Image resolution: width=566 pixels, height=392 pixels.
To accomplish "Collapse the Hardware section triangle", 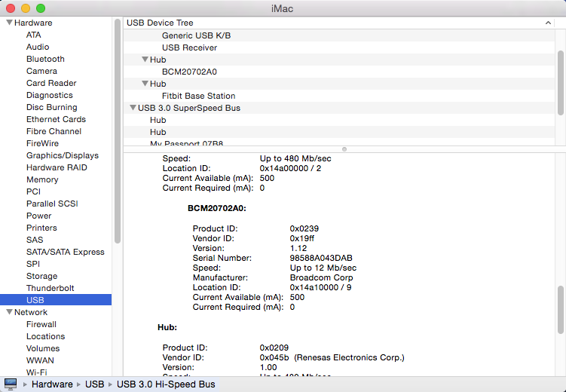I will coord(9,23).
